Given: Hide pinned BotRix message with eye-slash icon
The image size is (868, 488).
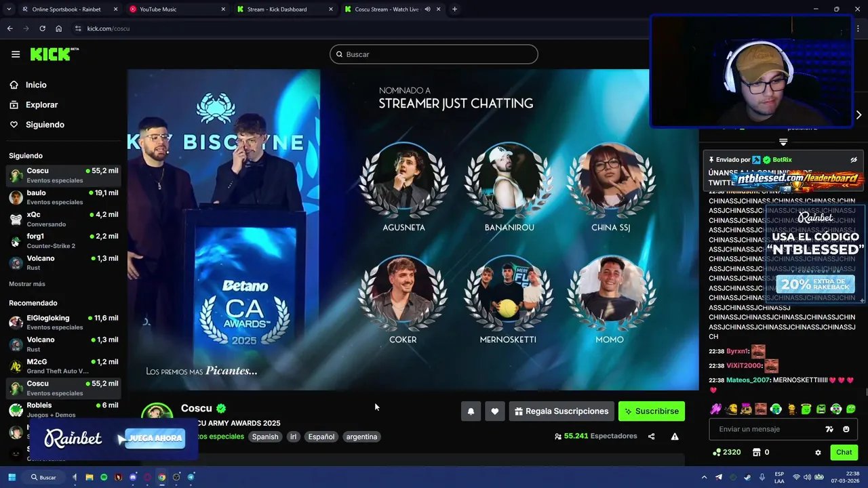Looking at the screenshot, I should click(x=854, y=160).
